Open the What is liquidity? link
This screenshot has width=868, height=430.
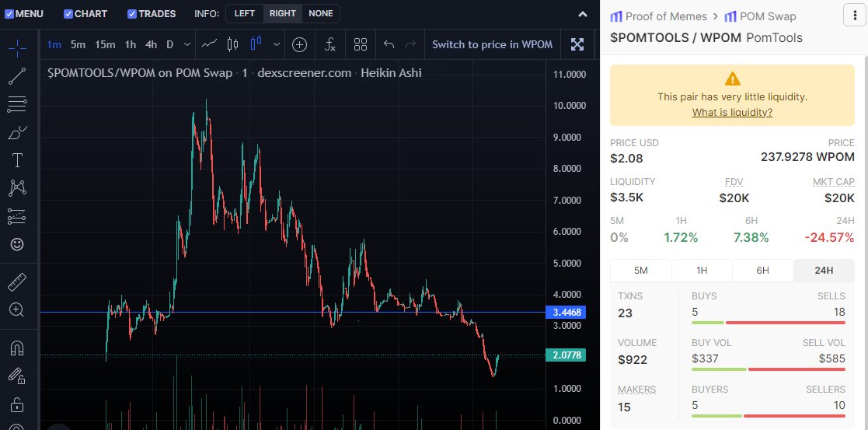(732, 113)
